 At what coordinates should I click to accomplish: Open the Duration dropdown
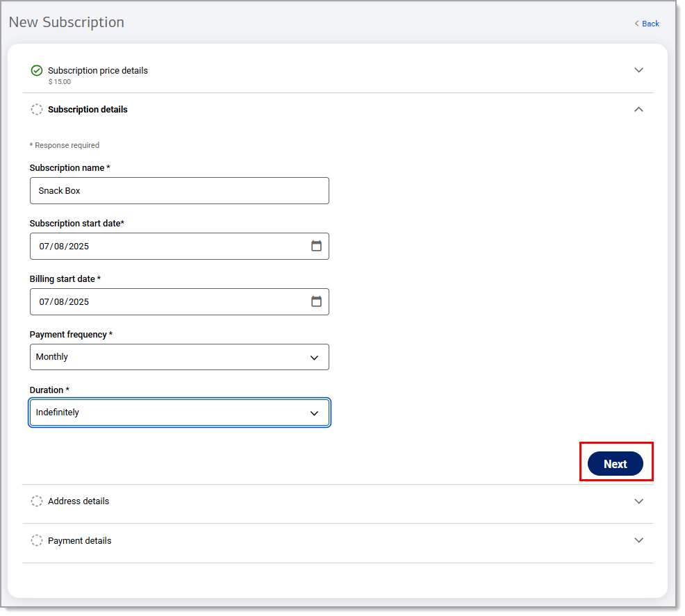click(x=179, y=413)
